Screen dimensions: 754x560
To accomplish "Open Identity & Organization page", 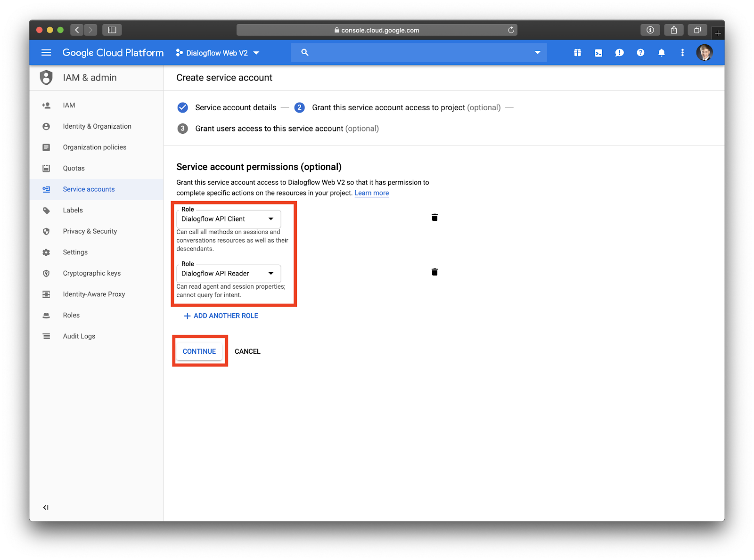I will [97, 126].
